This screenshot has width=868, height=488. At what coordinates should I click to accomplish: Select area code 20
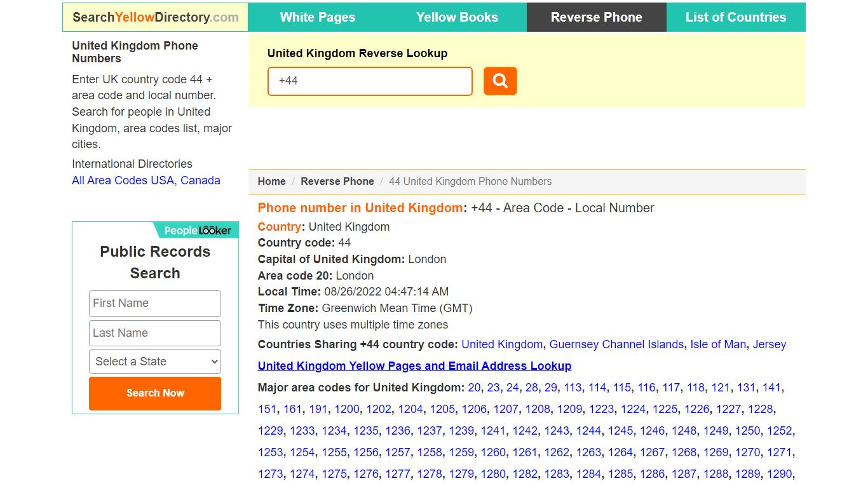[474, 388]
